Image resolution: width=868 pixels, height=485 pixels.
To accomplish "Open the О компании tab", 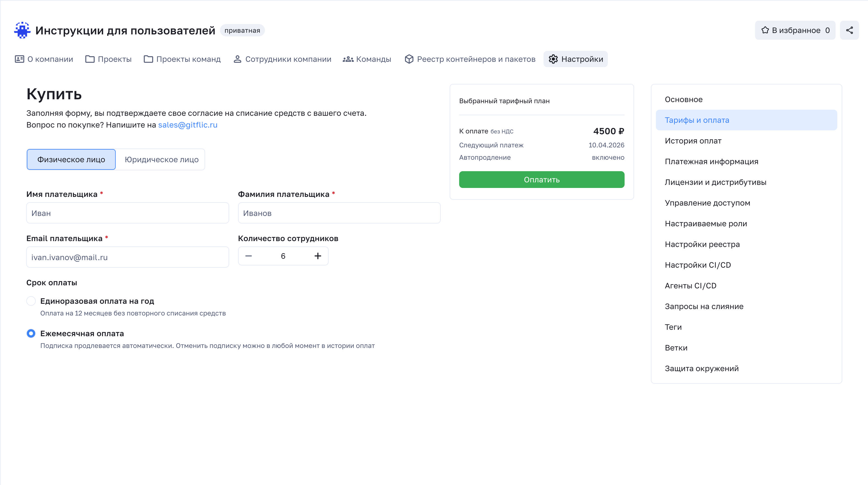I will 44,59.
